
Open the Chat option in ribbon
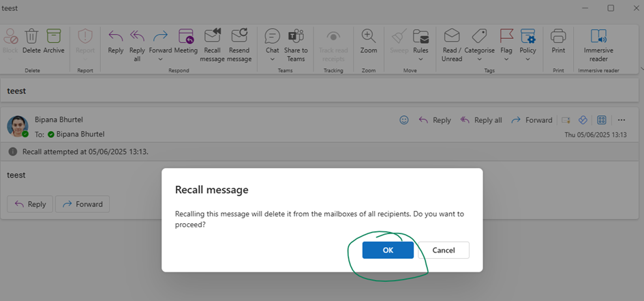tap(273, 41)
